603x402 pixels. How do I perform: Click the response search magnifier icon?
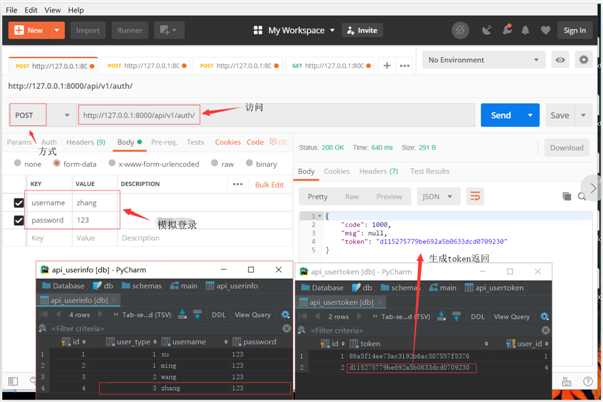(x=582, y=197)
